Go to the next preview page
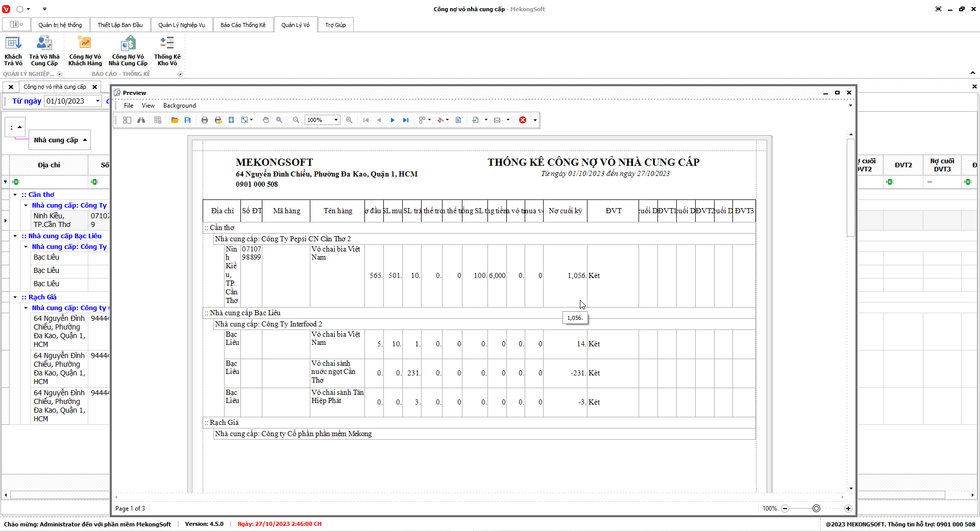Image resolution: width=980 pixels, height=531 pixels. tap(393, 120)
